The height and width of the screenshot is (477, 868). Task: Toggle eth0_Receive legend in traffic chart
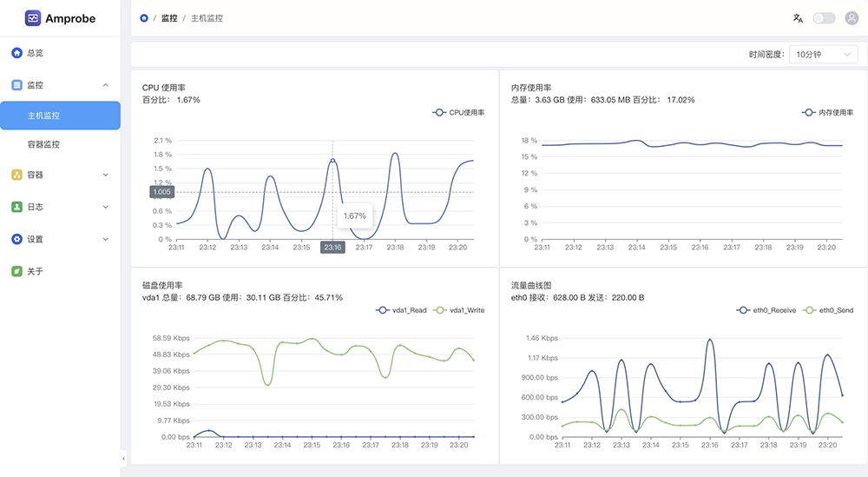[x=766, y=310]
